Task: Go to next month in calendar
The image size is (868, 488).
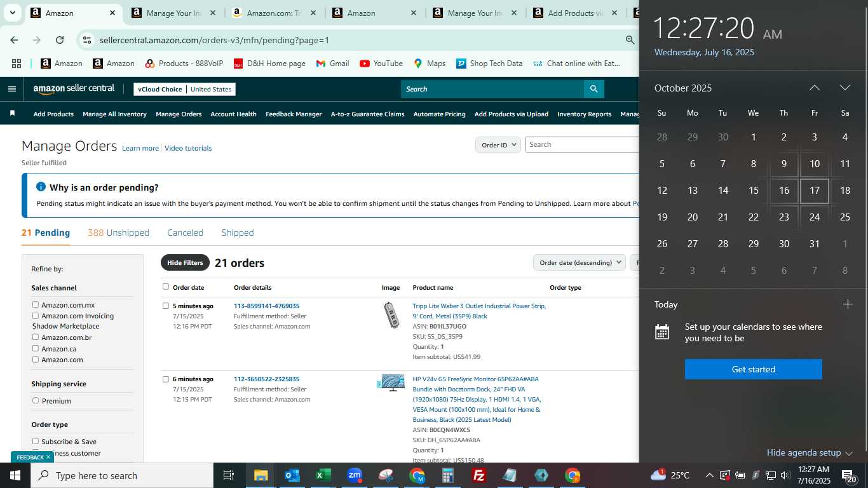Action: (845, 88)
